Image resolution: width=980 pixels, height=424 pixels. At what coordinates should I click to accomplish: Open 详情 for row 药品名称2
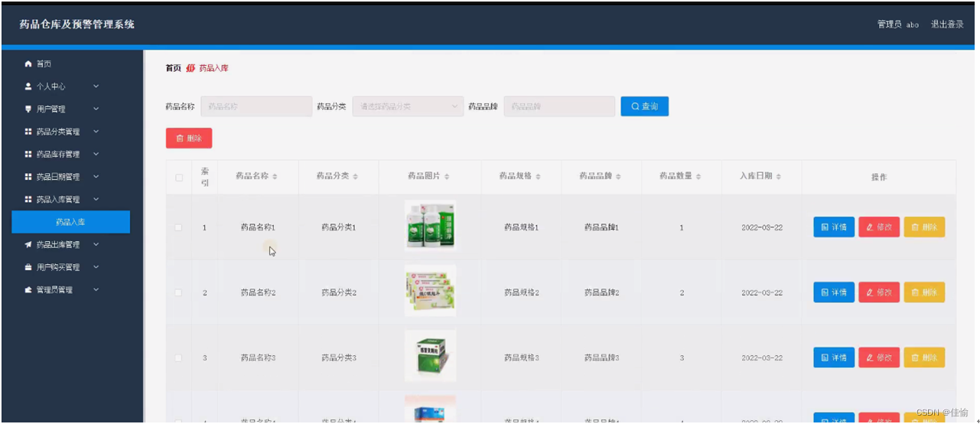[834, 292]
